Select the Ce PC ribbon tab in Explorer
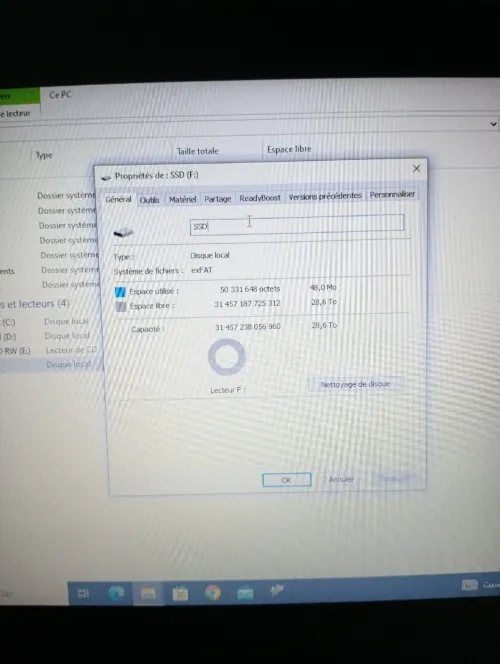Screen dimensions: 500x664 [61, 95]
